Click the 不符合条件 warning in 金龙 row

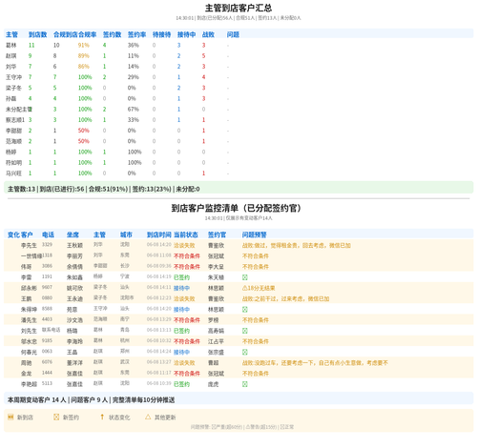coord(256,374)
